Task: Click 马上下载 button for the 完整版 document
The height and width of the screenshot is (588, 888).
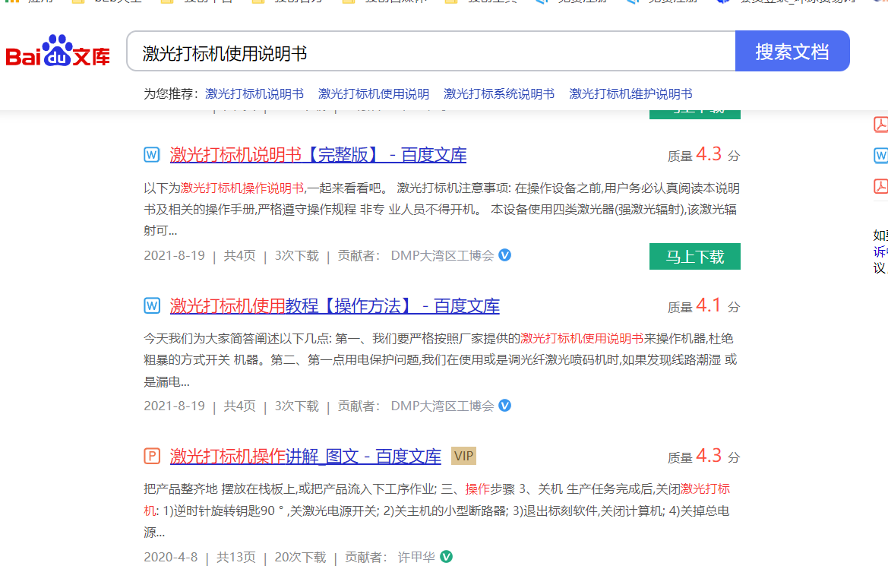Action: [695, 257]
